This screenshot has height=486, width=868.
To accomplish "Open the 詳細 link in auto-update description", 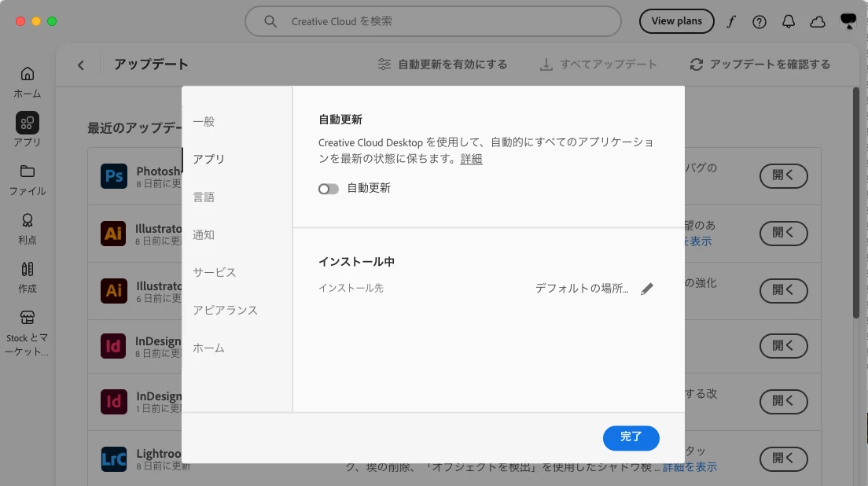I will coord(471,159).
